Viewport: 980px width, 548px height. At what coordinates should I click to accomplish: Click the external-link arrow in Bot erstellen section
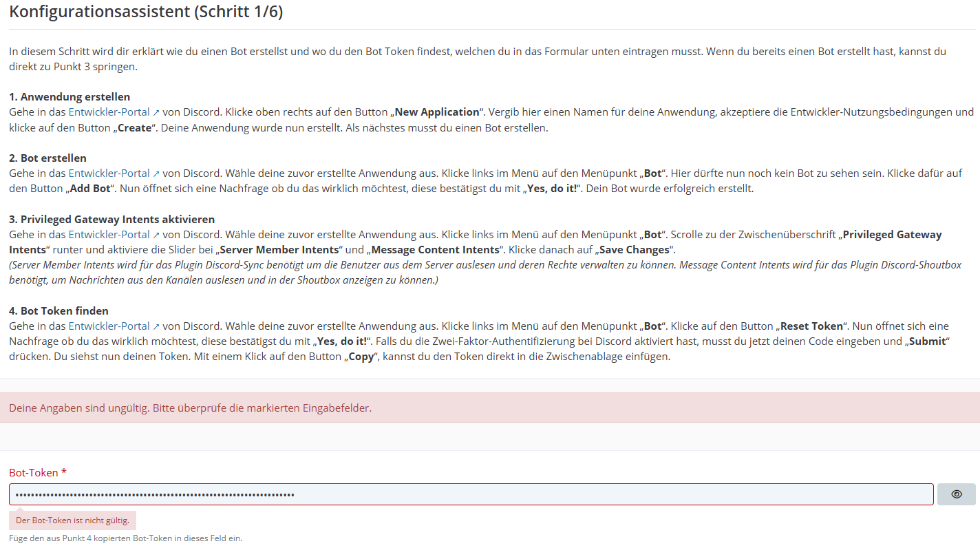[156, 173]
